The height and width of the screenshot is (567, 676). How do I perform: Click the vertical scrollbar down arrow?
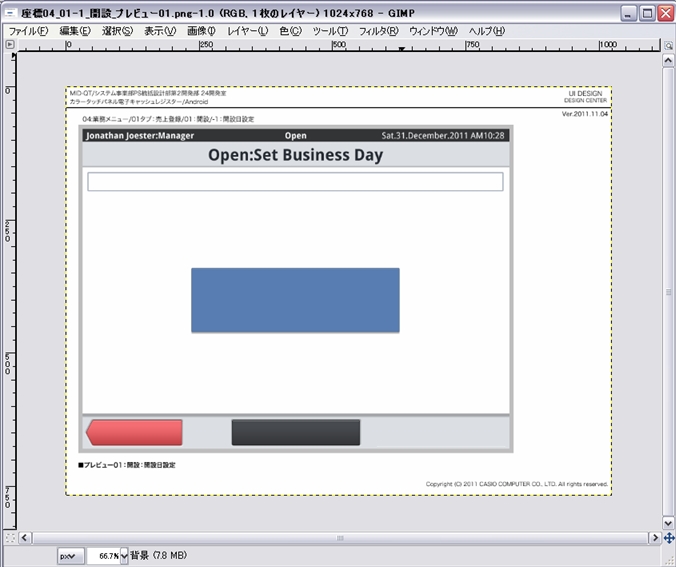669,522
